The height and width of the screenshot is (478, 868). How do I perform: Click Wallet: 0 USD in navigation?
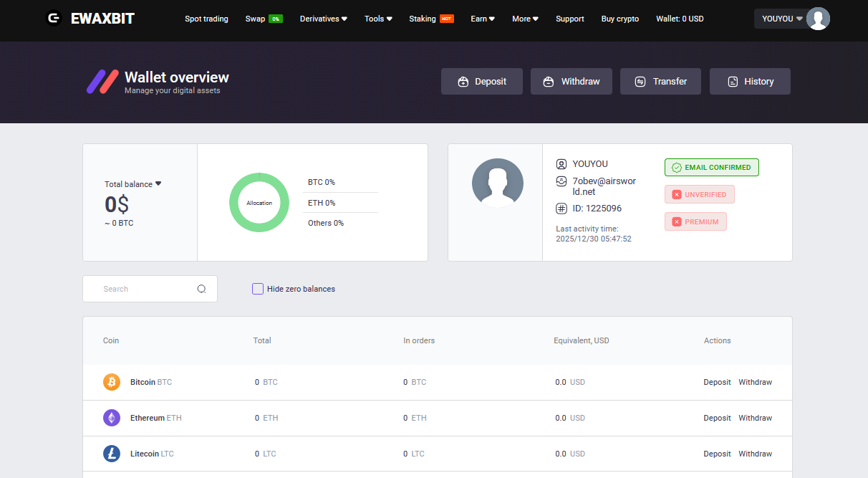pyautogui.click(x=680, y=19)
